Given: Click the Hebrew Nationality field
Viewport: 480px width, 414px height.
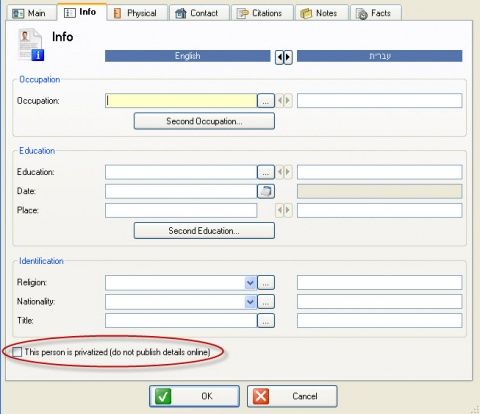Looking at the screenshot, I should coord(380,302).
